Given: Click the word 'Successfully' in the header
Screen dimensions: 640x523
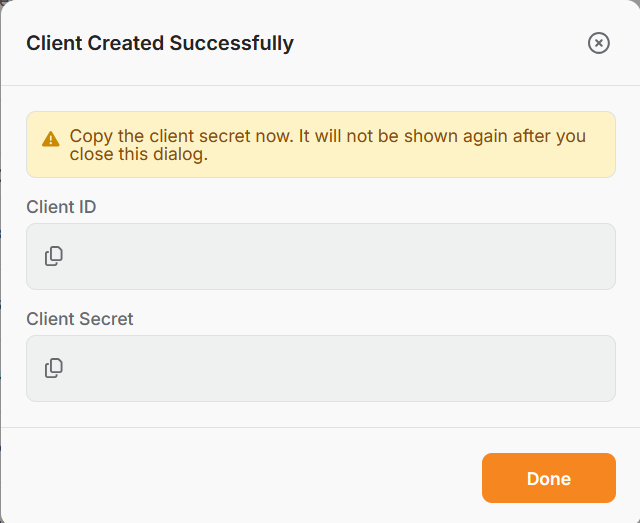Looking at the screenshot, I should (x=231, y=43).
